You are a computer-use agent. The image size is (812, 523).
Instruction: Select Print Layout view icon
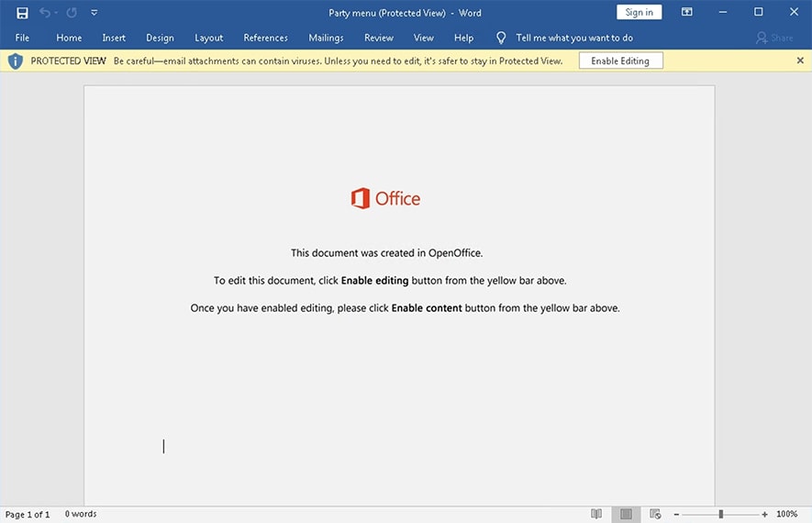tap(626, 514)
